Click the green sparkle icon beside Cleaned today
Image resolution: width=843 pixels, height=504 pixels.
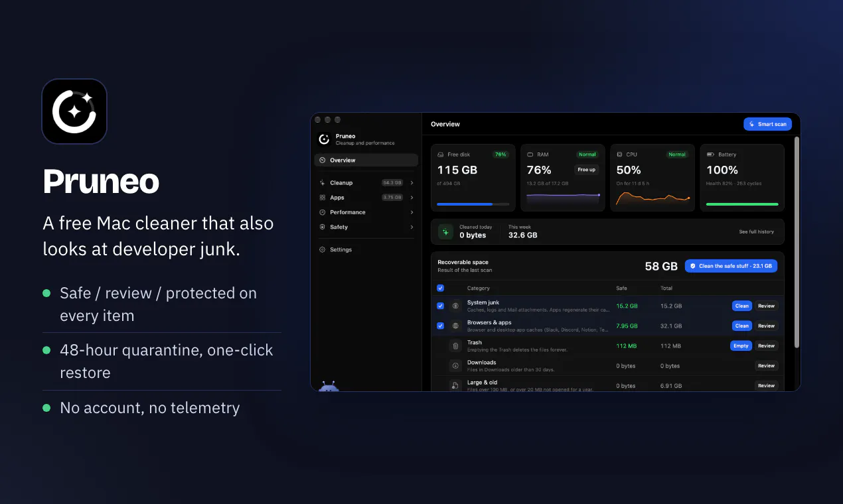(445, 232)
